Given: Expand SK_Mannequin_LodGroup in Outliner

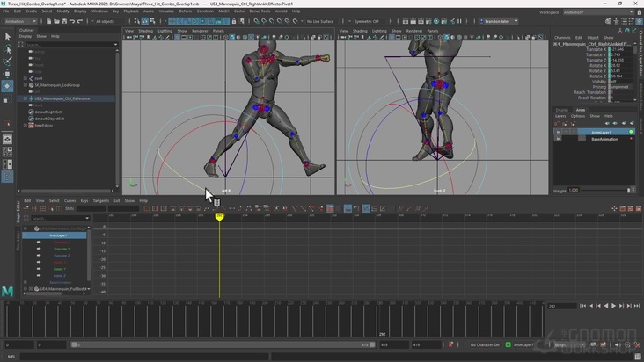Looking at the screenshot, I should (x=24, y=85).
